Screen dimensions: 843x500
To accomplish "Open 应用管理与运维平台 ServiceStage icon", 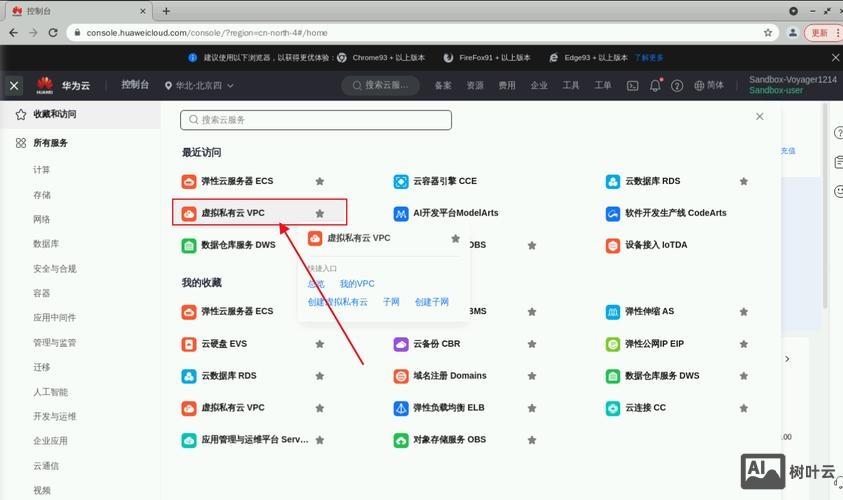I will click(189, 440).
